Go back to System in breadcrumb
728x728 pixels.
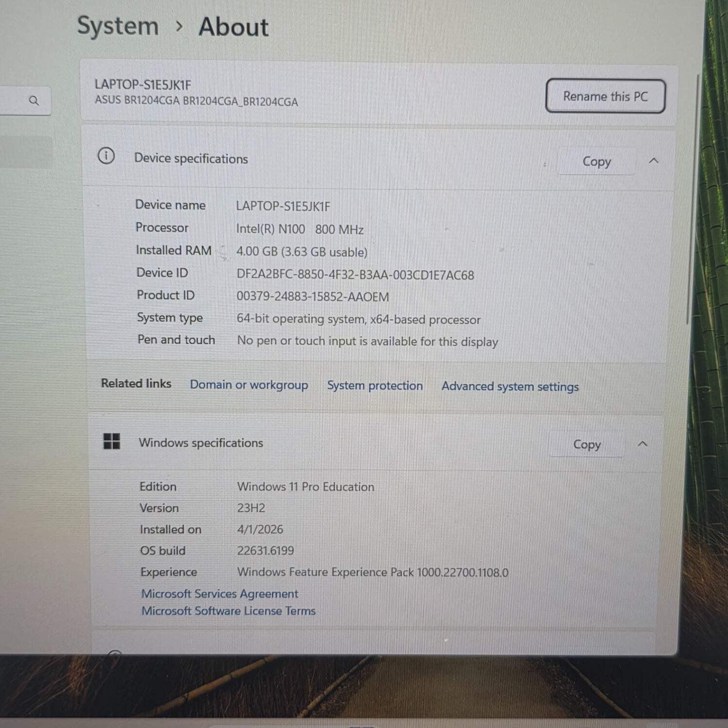118,26
